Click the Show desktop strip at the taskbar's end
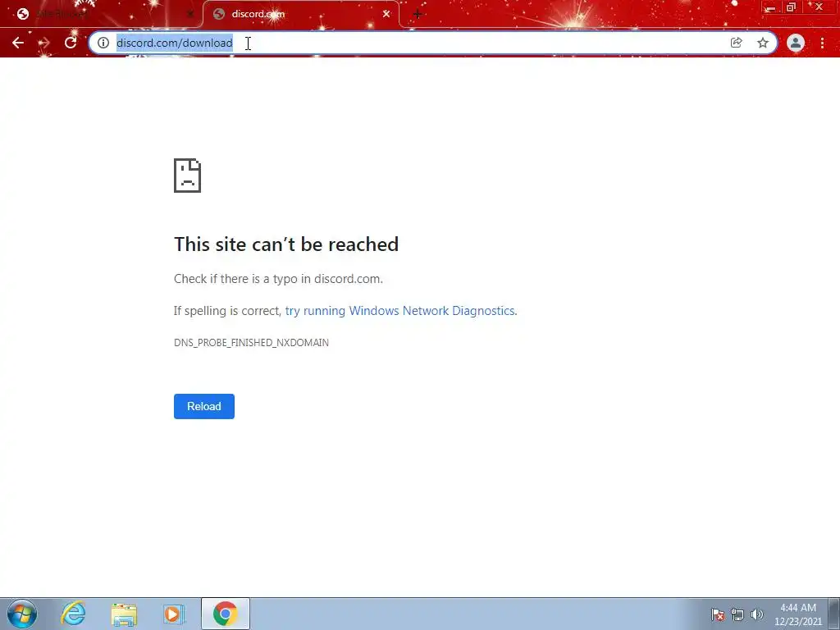The height and width of the screenshot is (630, 840). tap(834, 614)
